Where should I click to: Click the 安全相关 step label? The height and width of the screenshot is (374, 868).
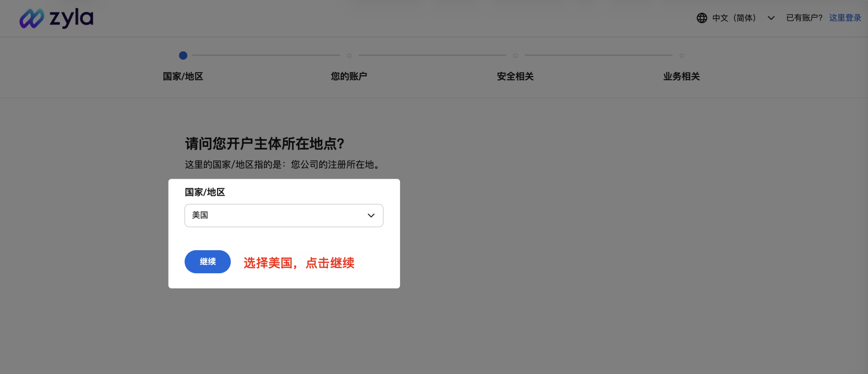pyautogui.click(x=515, y=76)
